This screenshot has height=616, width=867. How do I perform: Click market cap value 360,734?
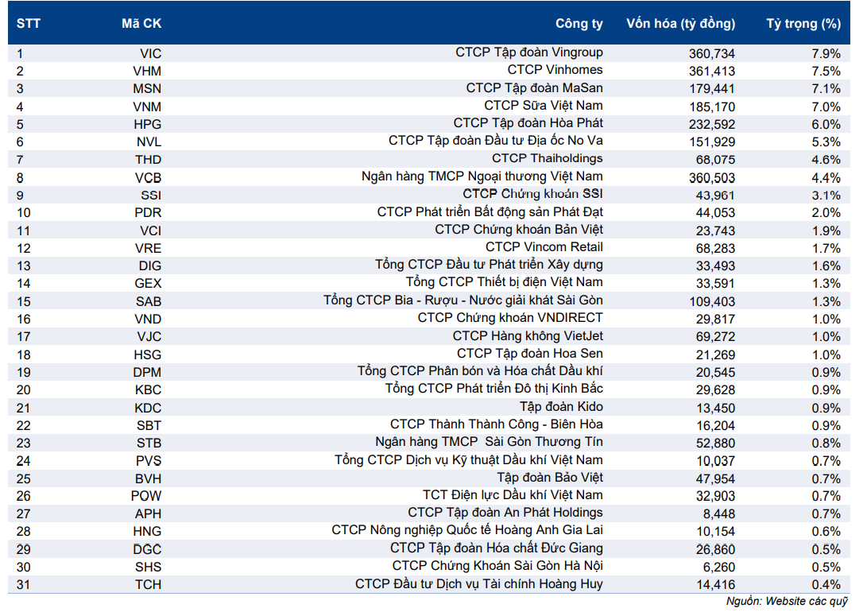click(712, 53)
